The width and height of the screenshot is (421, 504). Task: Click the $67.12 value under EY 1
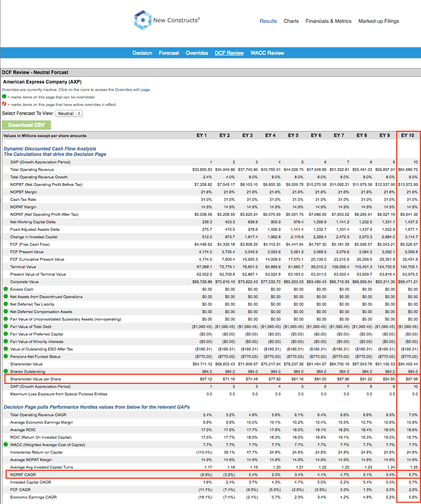pyautogui.click(x=206, y=379)
